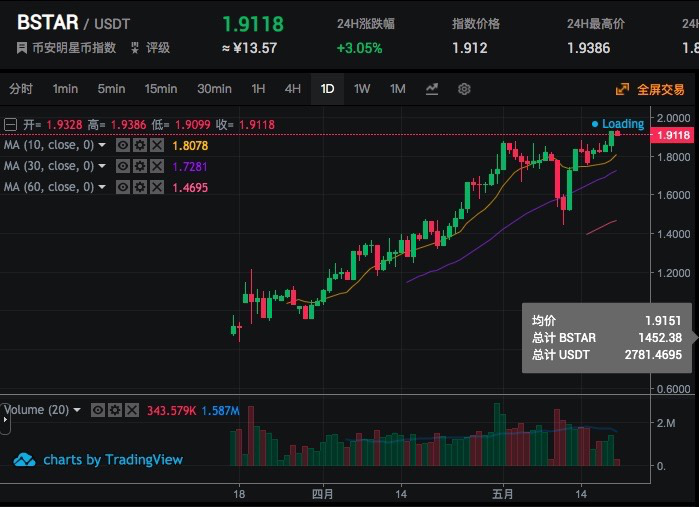Expand MA (10, close, 0) dropdown arrow

click(x=102, y=145)
